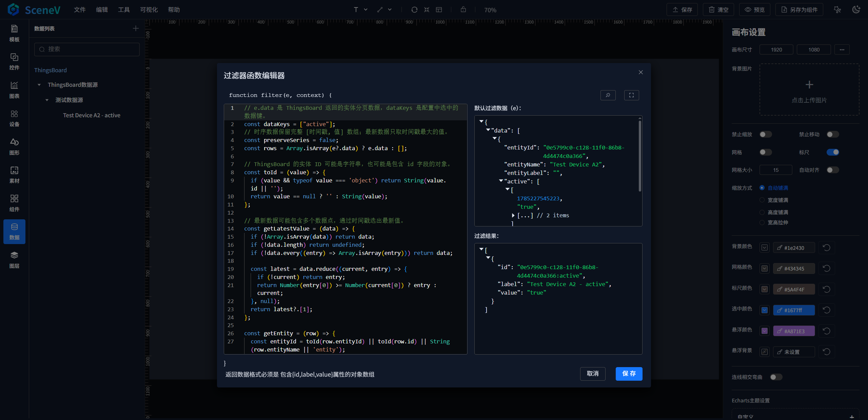This screenshot has width=868, height=420.
Task: Open the 设备 devices sidebar panel
Action: pyautogui.click(x=14, y=118)
